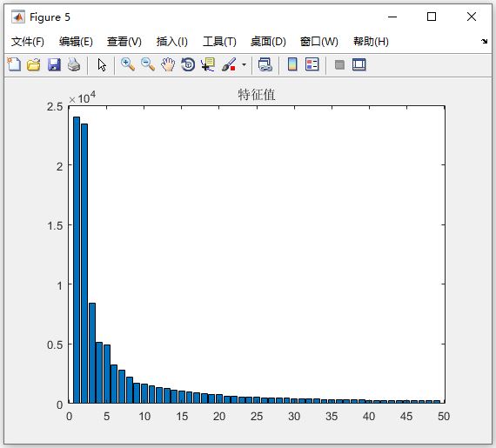Image resolution: width=496 pixels, height=448 pixels.
Task: Open the 工具(T) menu
Action: [219, 42]
